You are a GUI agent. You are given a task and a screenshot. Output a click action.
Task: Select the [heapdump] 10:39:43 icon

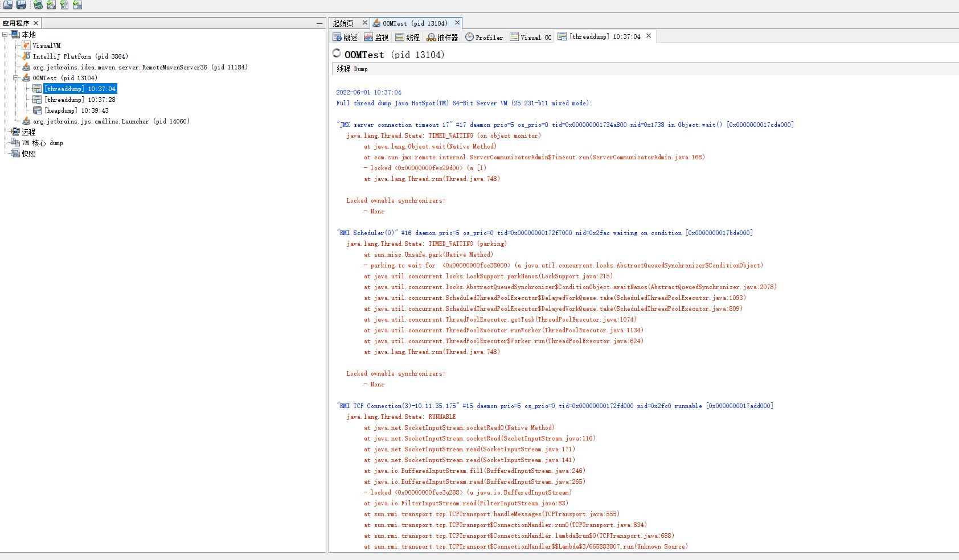pyautogui.click(x=37, y=110)
